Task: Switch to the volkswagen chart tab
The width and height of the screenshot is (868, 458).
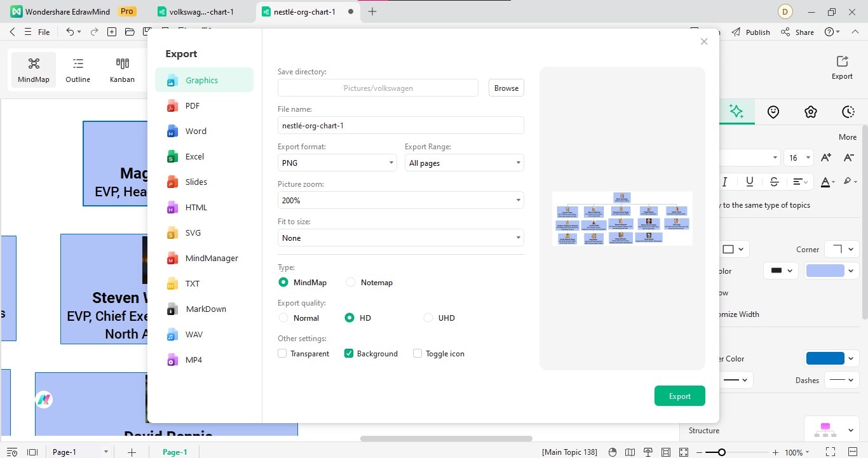Action: coord(201,11)
